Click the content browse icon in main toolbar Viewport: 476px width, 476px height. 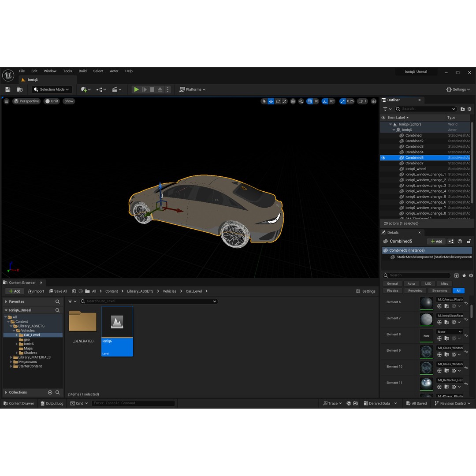(x=20, y=89)
